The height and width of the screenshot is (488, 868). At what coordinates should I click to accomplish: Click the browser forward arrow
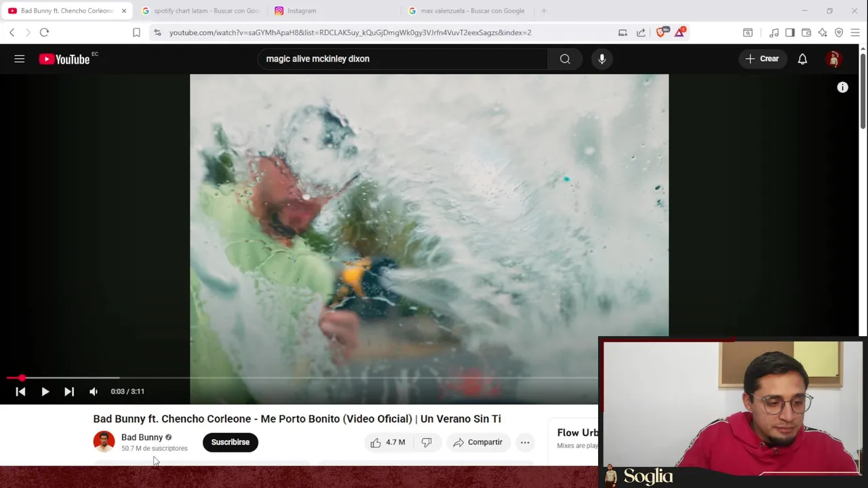28,33
